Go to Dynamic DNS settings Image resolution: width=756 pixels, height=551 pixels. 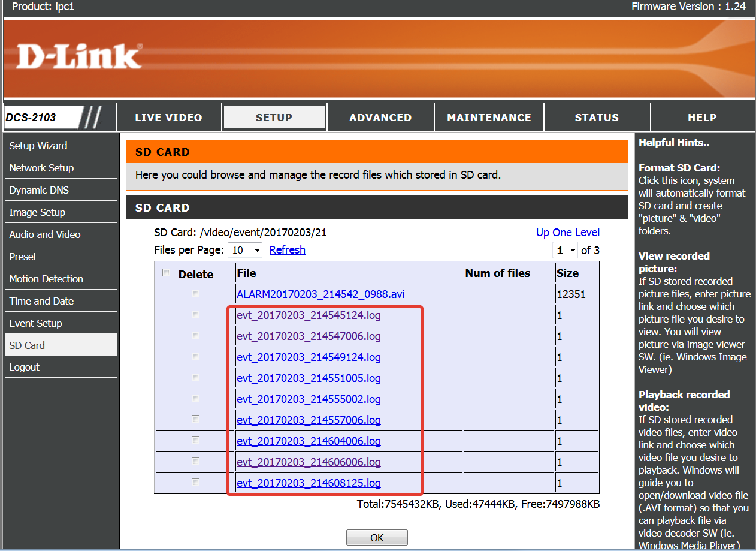click(x=61, y=190)
